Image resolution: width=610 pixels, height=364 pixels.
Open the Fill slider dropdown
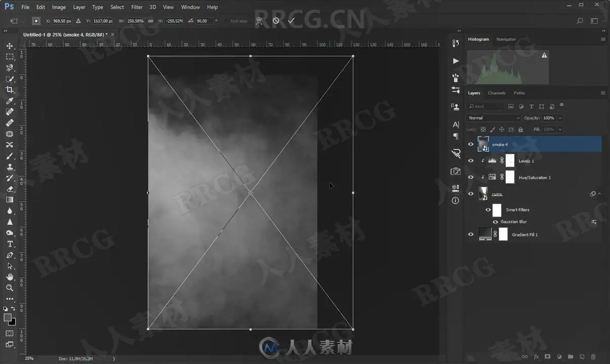[559, 129]
